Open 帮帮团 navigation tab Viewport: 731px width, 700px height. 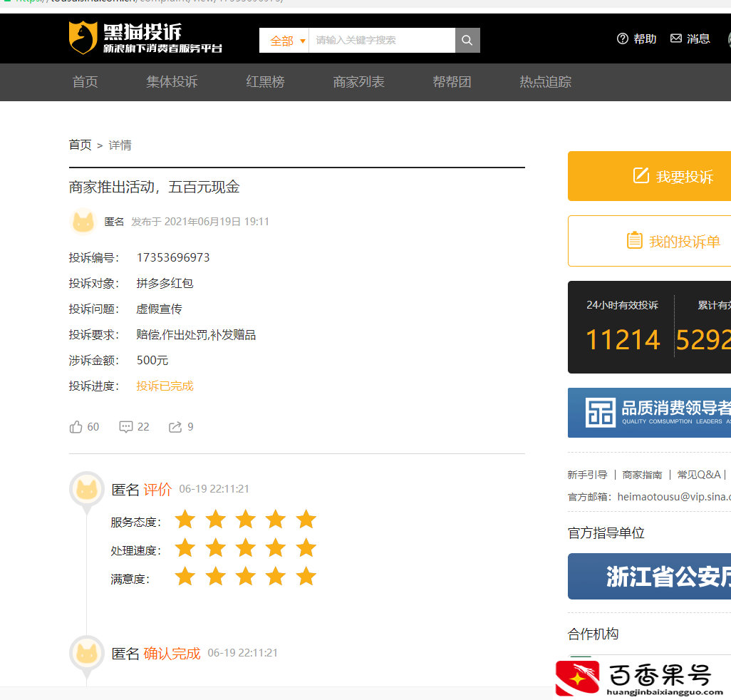[452, 82]
